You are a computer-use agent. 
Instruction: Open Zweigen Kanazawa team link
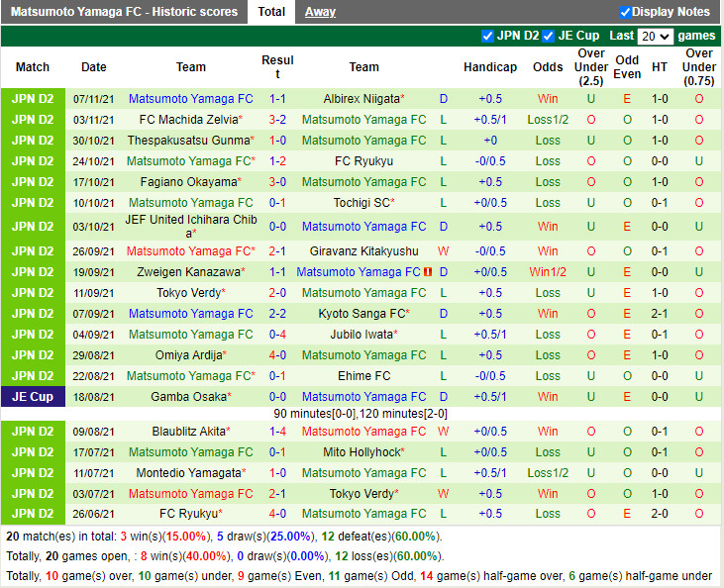tap(188, 272)
